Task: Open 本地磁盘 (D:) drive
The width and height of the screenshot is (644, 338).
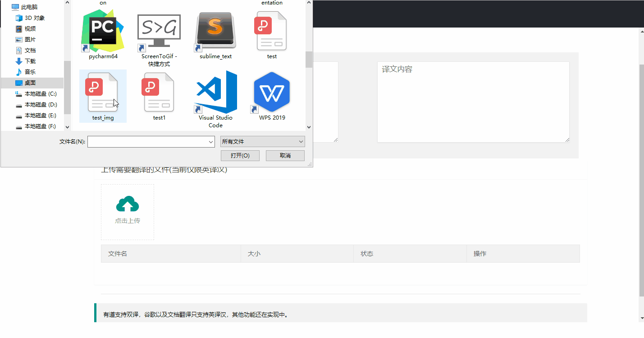Action: [36, 105]
